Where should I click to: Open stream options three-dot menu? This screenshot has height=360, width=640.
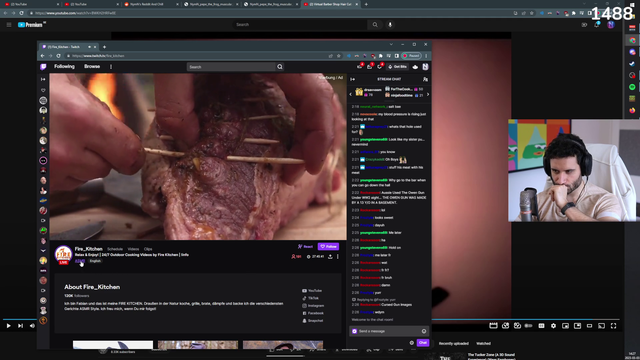tap(338, 257)
